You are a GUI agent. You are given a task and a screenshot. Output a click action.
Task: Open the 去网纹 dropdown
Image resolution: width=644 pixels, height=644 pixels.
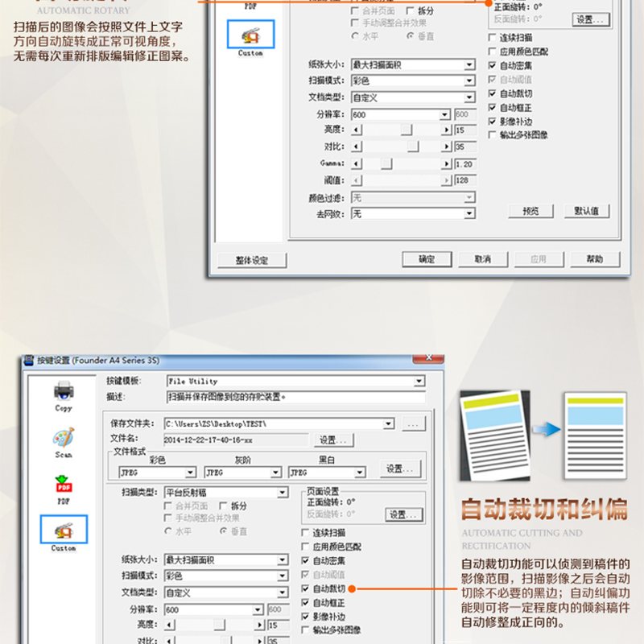469,214
